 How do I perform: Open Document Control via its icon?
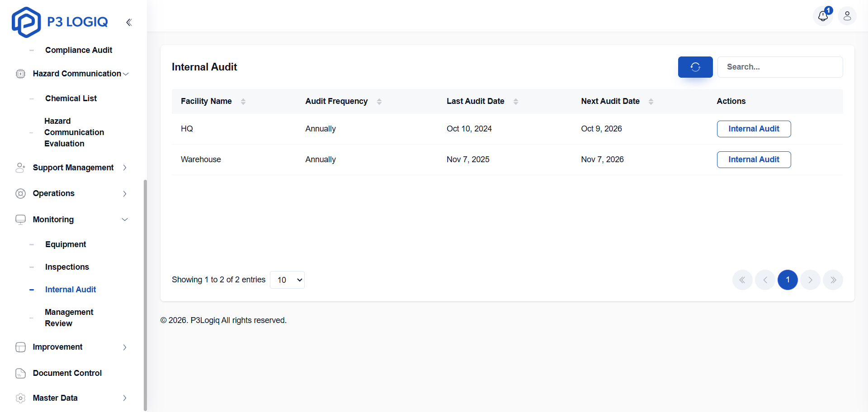[x=20, y=373]
